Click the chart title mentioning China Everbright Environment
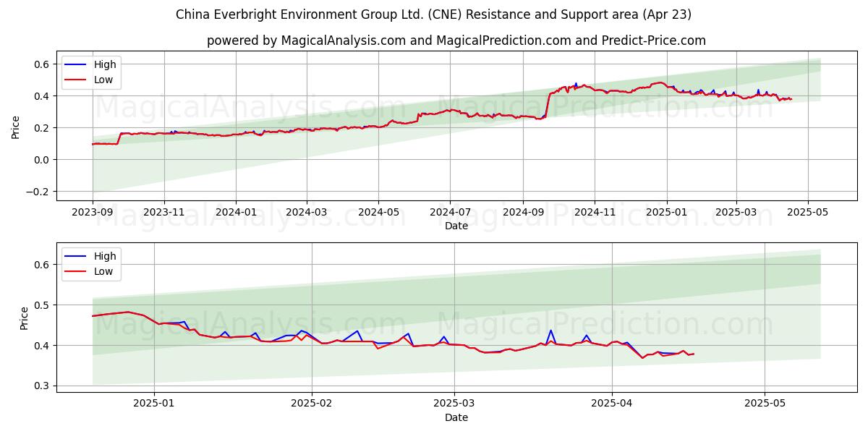Image resolution: width=868 pixels, height=434 pixels. (433, 14)
